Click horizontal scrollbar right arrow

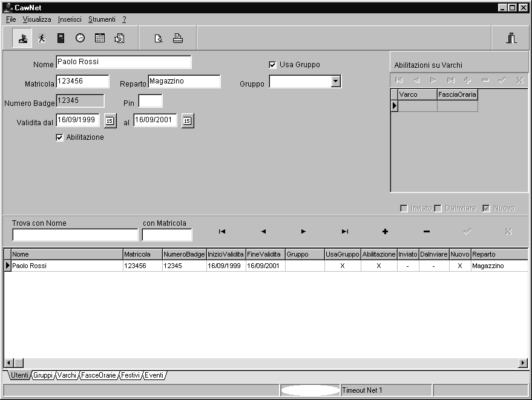pos(523,363)
